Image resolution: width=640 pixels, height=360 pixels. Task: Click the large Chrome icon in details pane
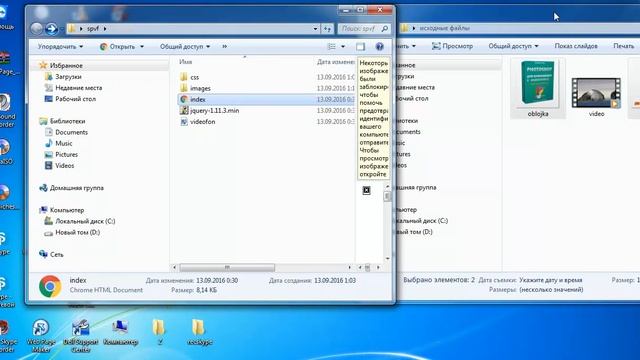(50, 287)
